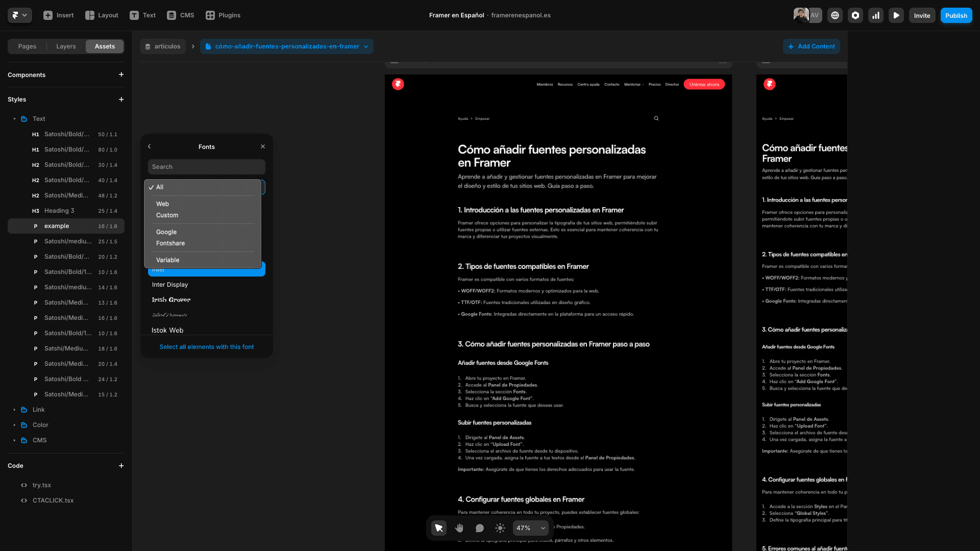
Task: Select the Text tool in the toolbar
Action: click(x=142, y=15)
